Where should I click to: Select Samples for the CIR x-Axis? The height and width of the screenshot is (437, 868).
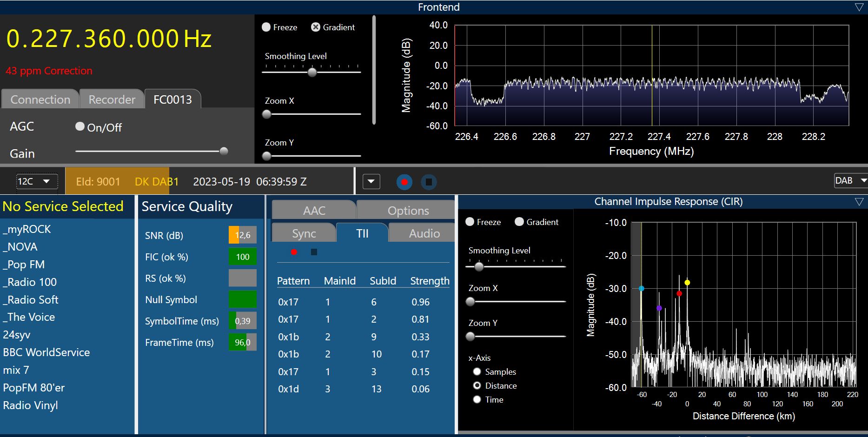click(x=477, y=371)
